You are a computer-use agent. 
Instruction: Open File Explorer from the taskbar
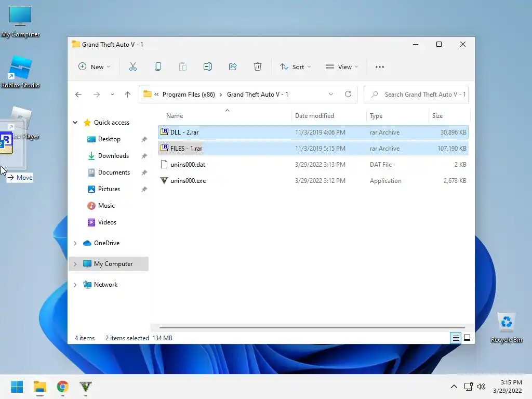pyautogui.click(x=40, y=387)
